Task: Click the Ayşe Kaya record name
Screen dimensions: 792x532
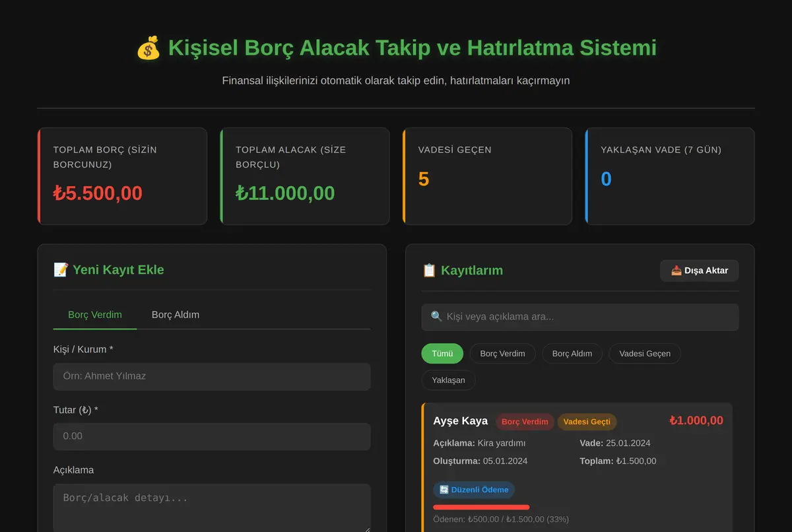Action: point(461,421)
